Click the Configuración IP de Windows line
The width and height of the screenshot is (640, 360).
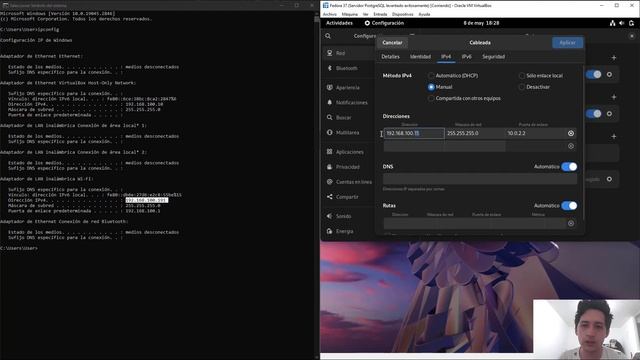click(x=36, y=40)
